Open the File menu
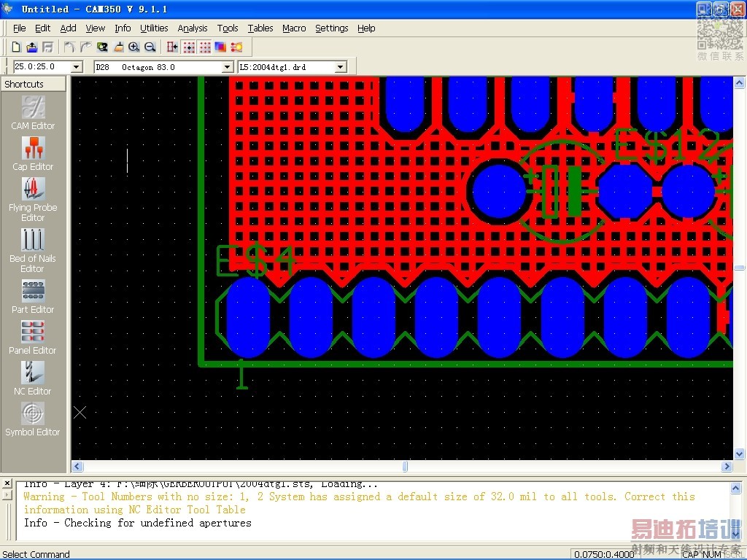 click(x=20, y=28)
